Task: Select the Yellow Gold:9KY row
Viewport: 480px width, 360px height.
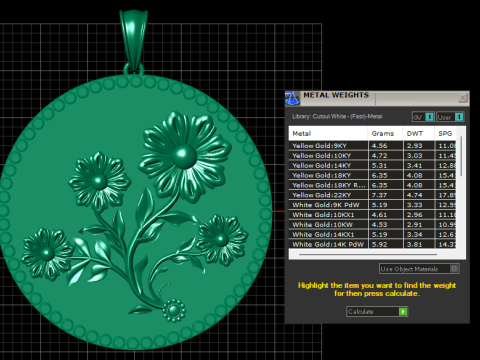Action: [372, 146]
